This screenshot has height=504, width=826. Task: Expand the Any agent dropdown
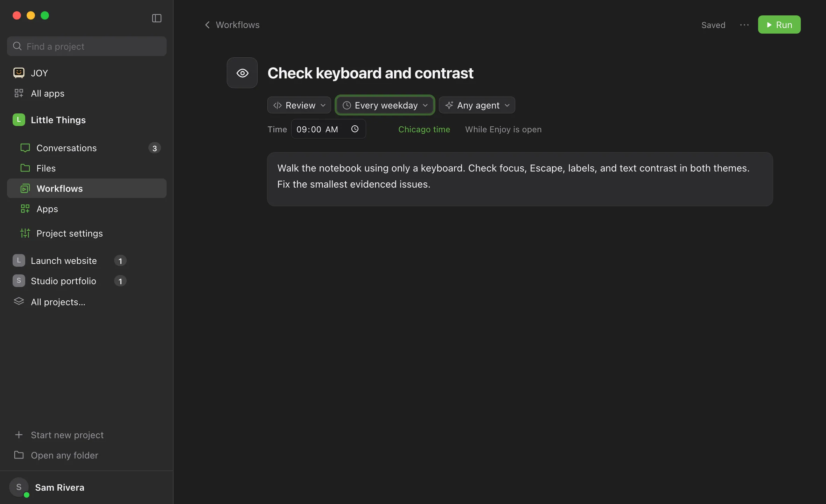pyautogui.click(x=477, y=105)
